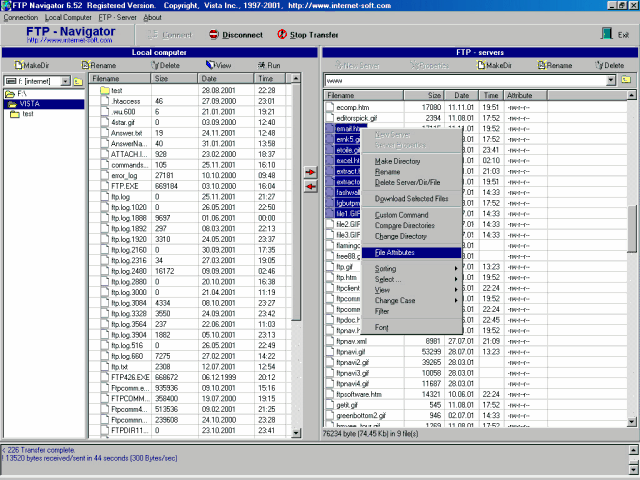Click the remote list vertical scrollbar thumb

tap(631, 229)
